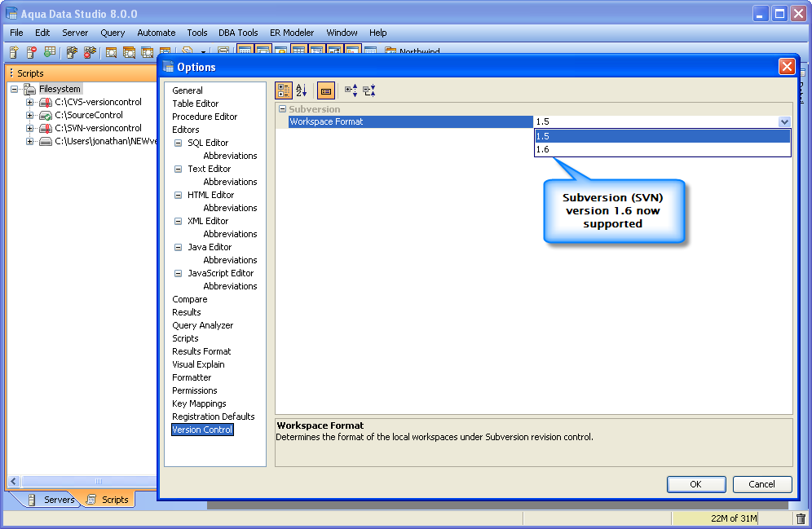Collapse the JavaScript Editor options node

179,273
